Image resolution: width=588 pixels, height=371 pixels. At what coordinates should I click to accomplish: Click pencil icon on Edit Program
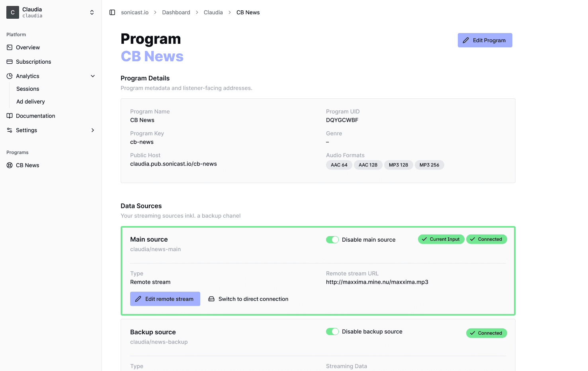(466, 40)
